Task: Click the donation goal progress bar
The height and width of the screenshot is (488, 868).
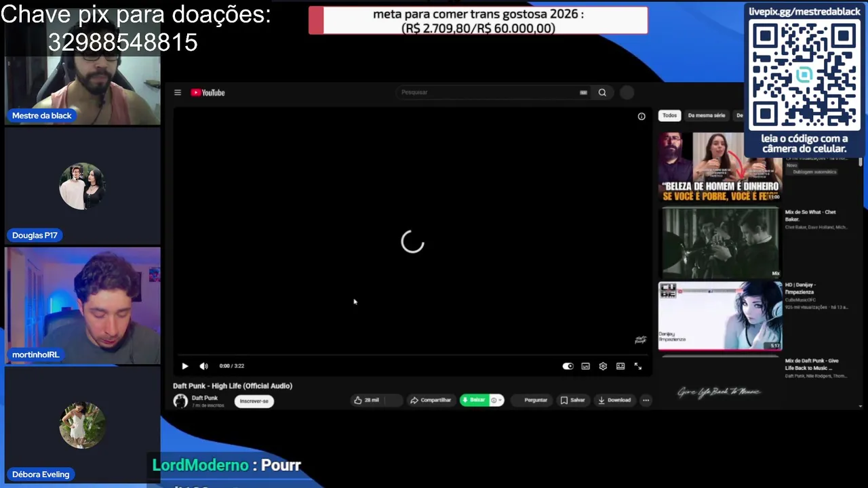Action: (478, 20)
